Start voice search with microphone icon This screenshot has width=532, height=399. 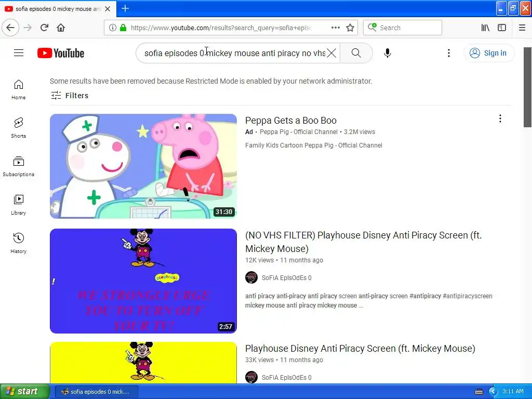(388, 53)
